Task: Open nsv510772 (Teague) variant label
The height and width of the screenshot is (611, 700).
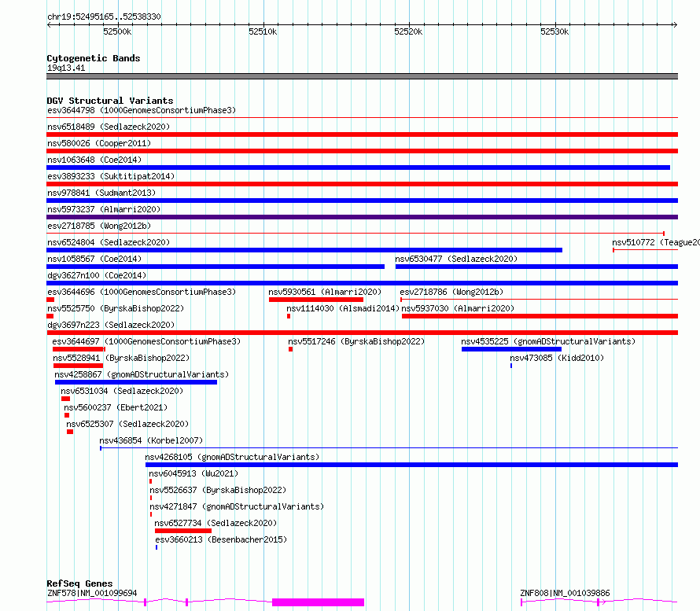Action: pyautogui.click(x=656, y=242)
